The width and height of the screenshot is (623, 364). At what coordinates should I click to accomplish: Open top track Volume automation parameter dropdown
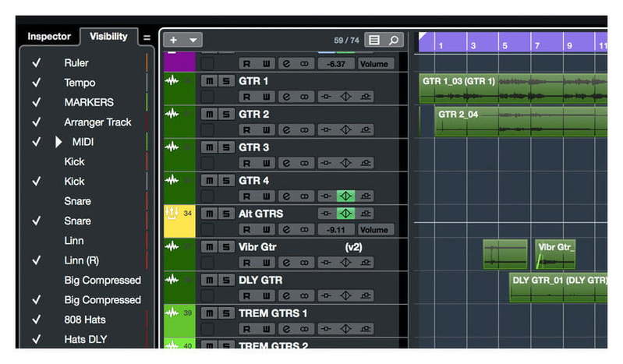pos(374,64)
